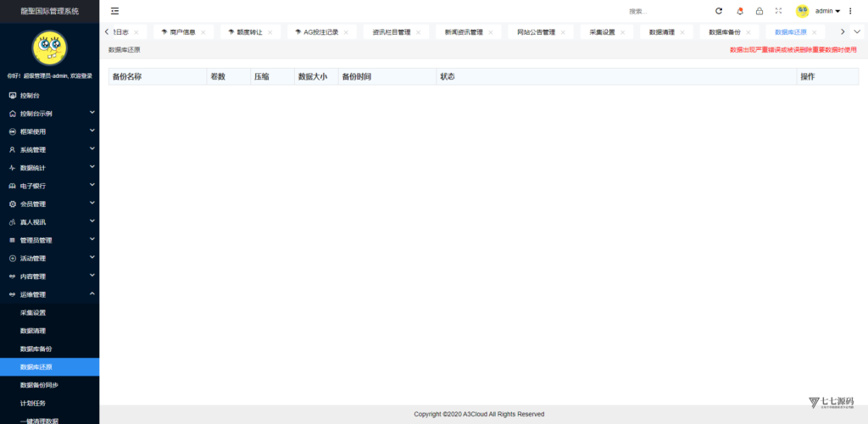Switch to the AG投注记录 tab
Screen dimensions: 868x424
point(320,32)
